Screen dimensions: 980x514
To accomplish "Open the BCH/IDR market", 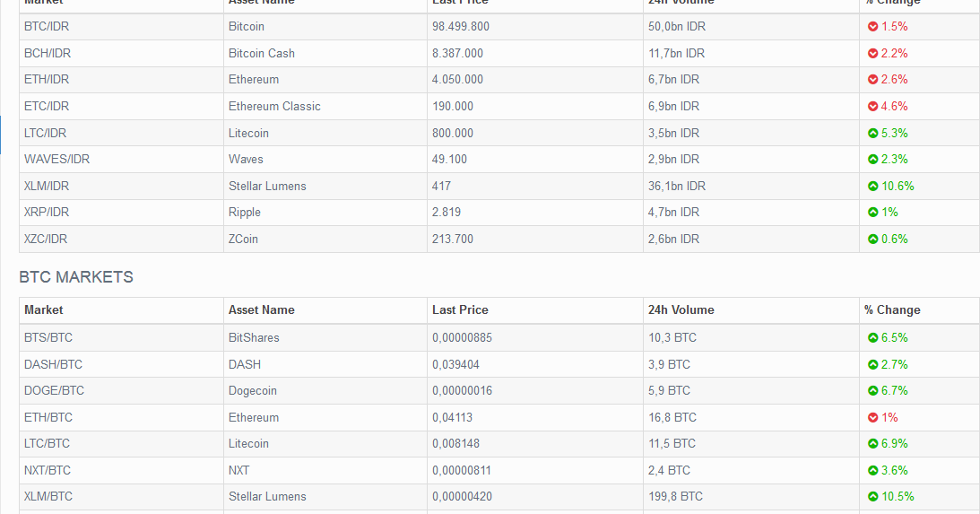I will pyautogui.click(x=48, y=53).
